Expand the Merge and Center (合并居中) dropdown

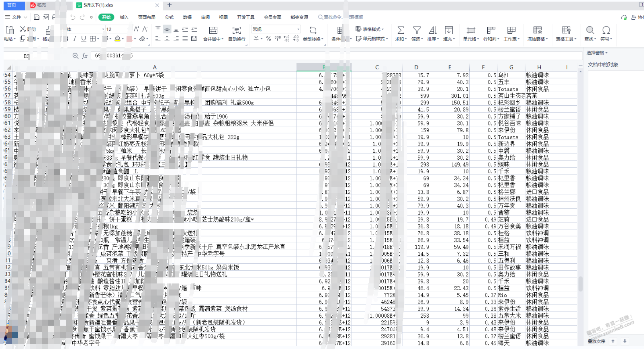pyautogui.click(x=222, y=39)
